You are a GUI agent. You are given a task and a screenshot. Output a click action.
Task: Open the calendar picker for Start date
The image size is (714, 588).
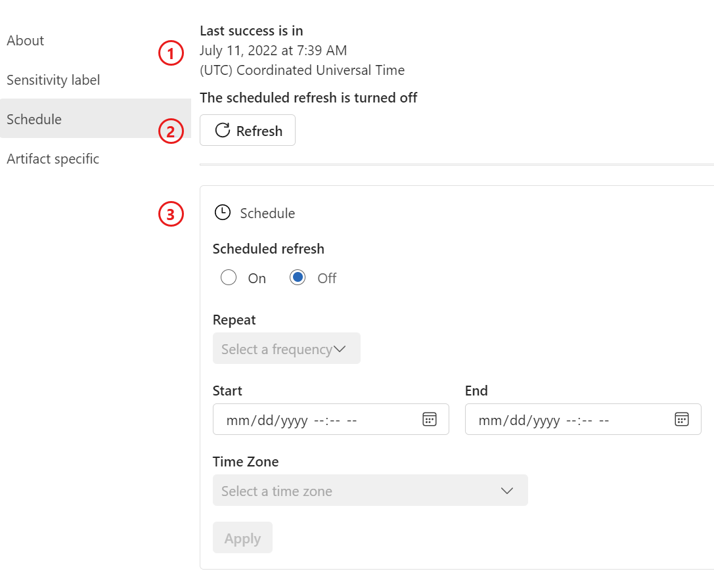[x=430, y=419]
